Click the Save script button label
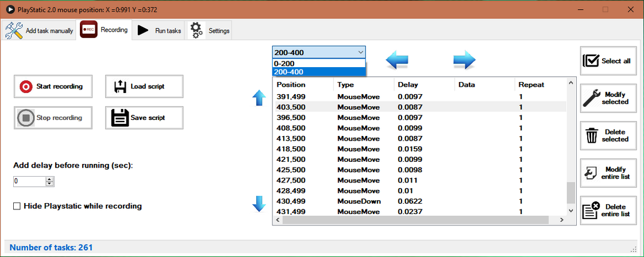Viewport: 644px width, 257px height. (148, 118)
